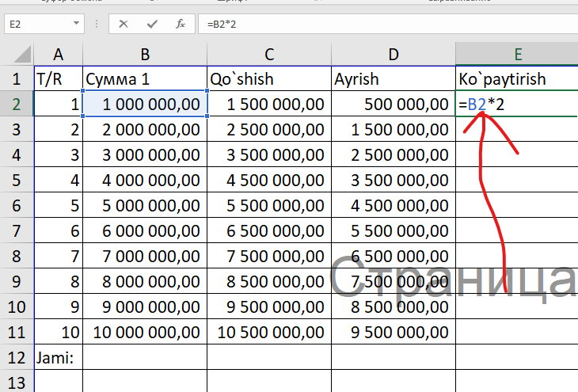Click cell containing 500 000,00

click(x=394, y=104)
